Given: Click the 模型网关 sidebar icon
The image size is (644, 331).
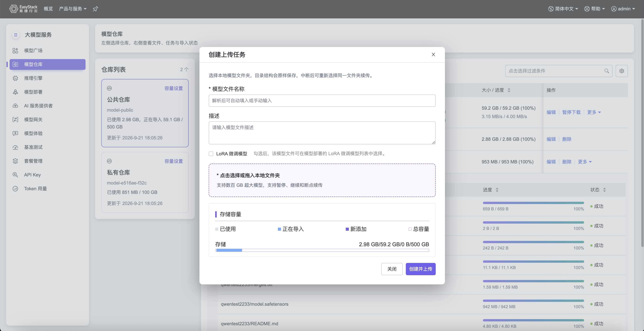Looking at the screenshot, I should coord(15,119).
